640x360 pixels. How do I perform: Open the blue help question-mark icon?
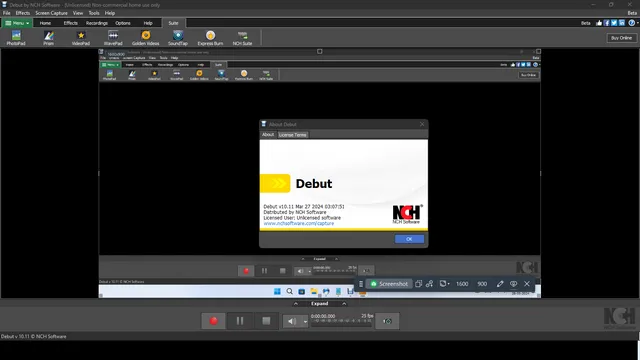(631, 23)
